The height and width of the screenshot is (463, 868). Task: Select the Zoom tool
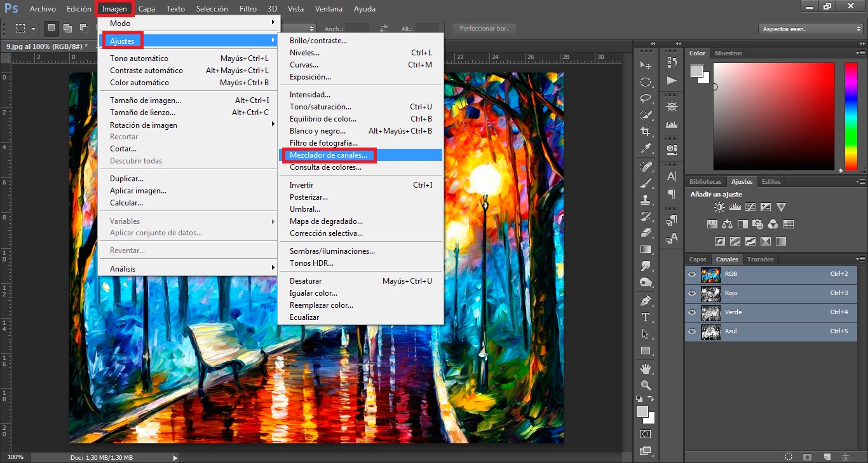point(646,385)
